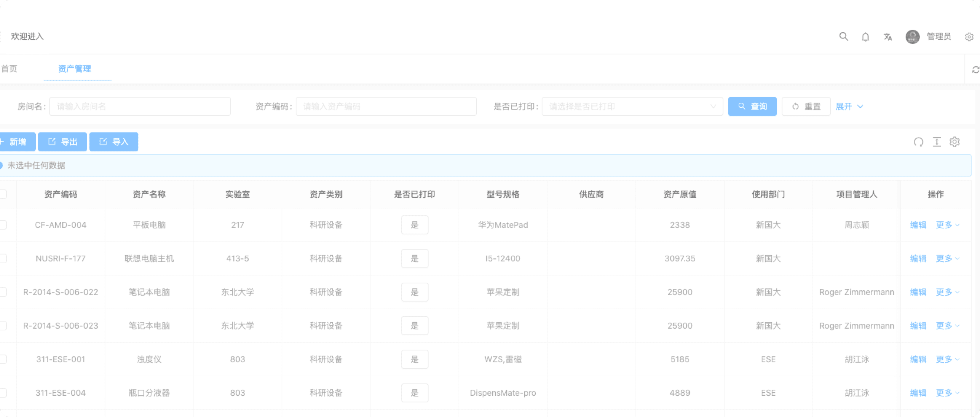Click the administrator avatar

click(x=912, y=37)
